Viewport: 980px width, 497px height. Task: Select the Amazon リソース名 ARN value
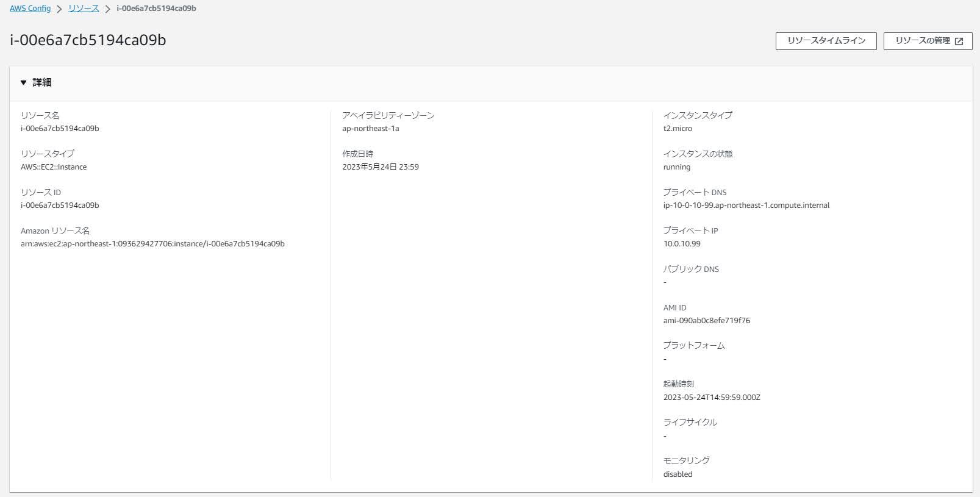coord(152,244)
